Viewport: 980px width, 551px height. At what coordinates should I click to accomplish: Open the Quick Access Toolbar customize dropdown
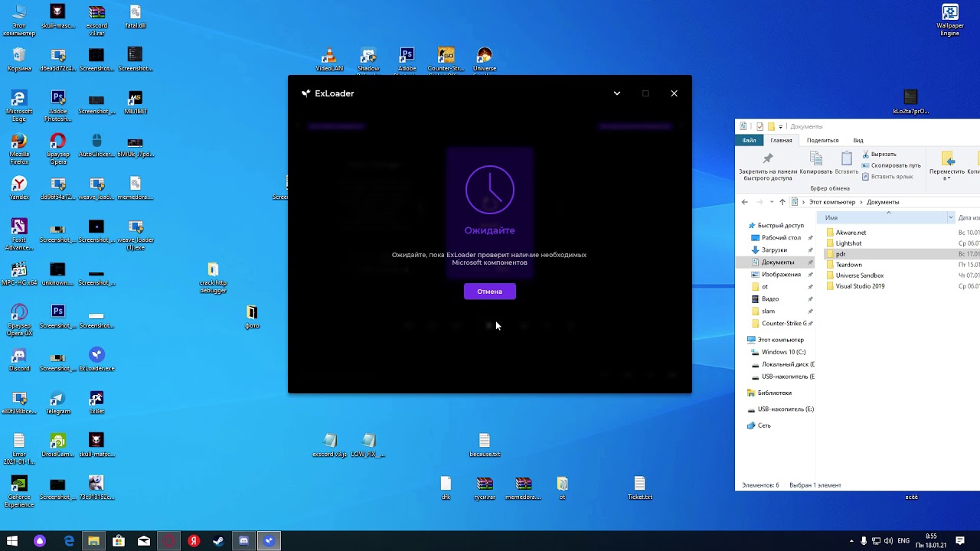pos(780,126)
